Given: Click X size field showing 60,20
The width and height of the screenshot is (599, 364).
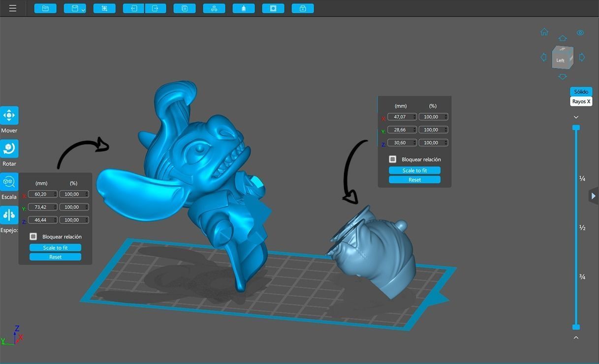Looking at the screenshot, I should click(x=43, y=194).
